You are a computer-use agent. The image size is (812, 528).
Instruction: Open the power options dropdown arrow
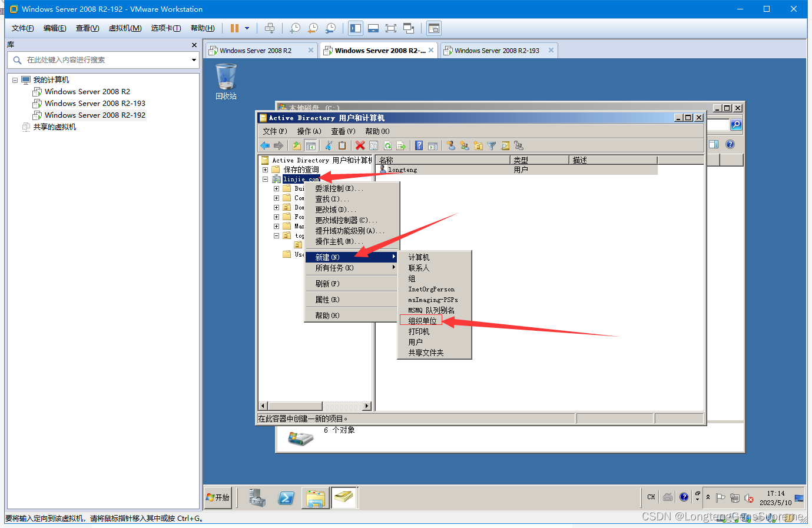(247, 28)
